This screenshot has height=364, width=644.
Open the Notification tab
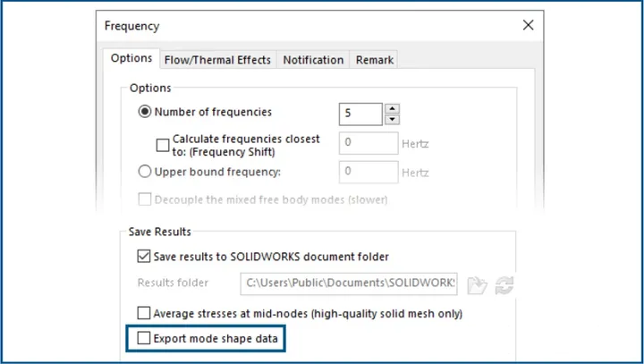pos(313,60)
